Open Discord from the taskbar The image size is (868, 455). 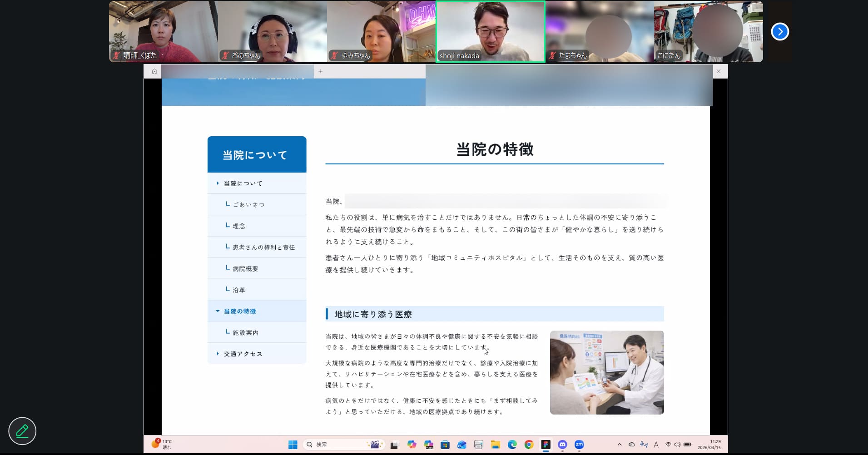(x=562, y=445)
